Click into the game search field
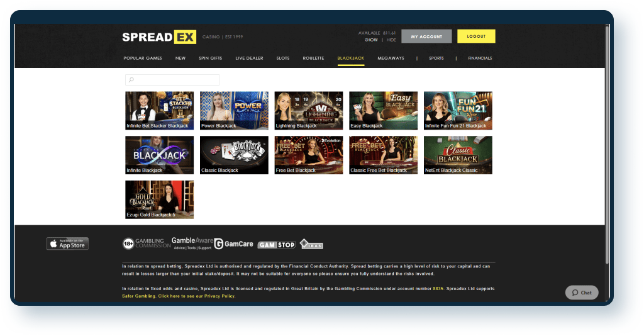Screen dimensions: 644x336 (172, 80)
